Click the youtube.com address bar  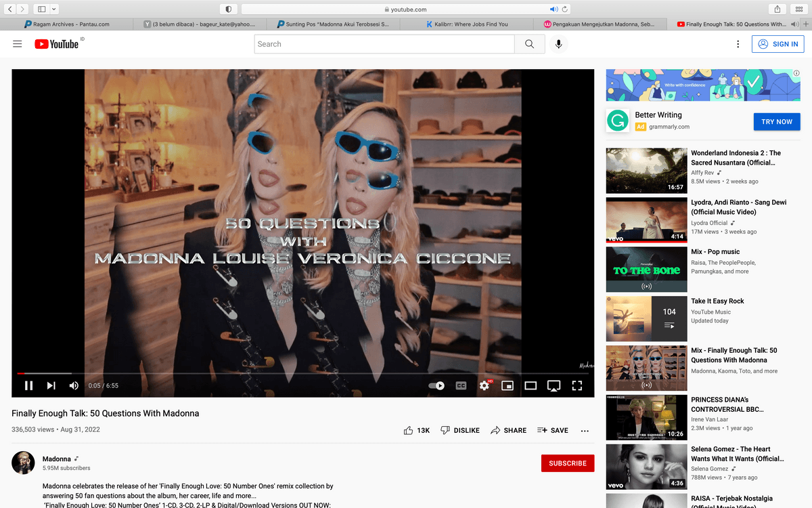coord(406,9)
